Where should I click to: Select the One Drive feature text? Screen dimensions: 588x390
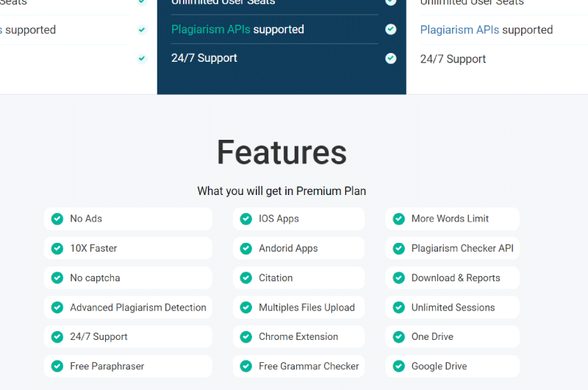tap(432, 337)
